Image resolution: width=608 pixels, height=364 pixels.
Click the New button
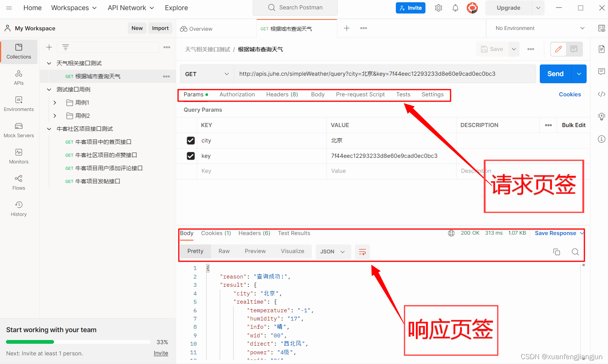tap(137, 28)
